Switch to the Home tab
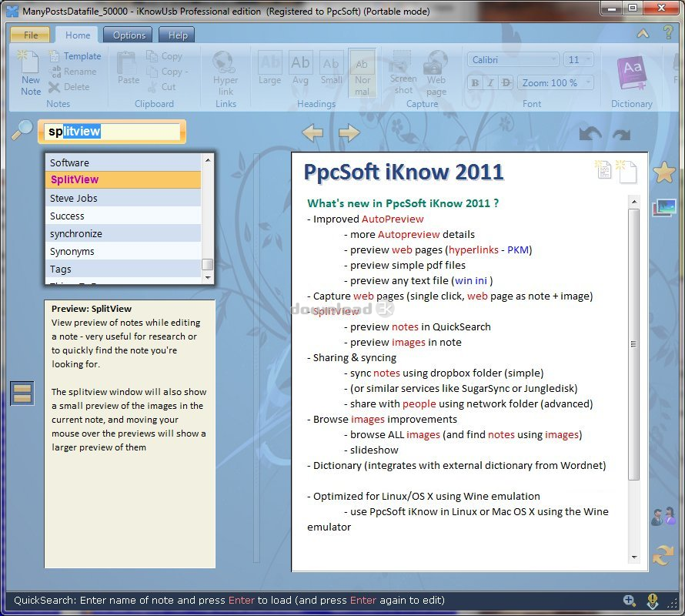 (78, 35)
